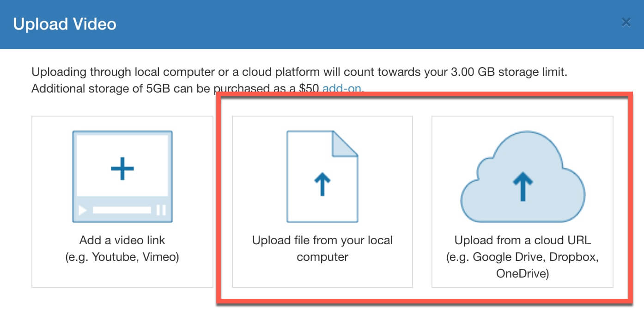644x309 pixels.
Task: Click the pause bars in video icon
Action: [161, 210]
